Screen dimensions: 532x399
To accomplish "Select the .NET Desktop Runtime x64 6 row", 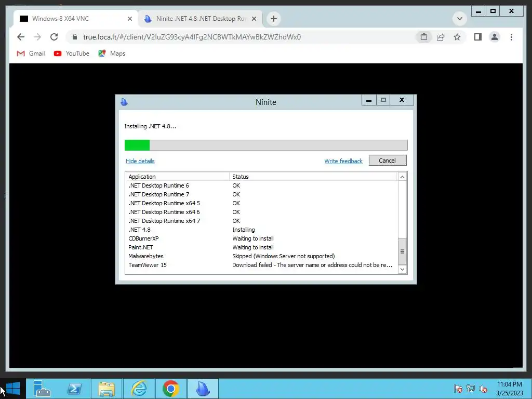I will (x=261, y=212).
